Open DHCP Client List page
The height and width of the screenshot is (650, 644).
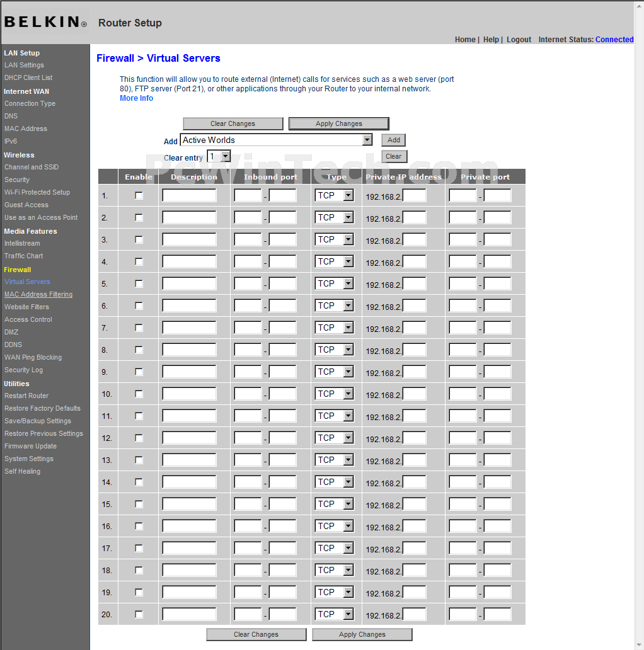(28, 77)
